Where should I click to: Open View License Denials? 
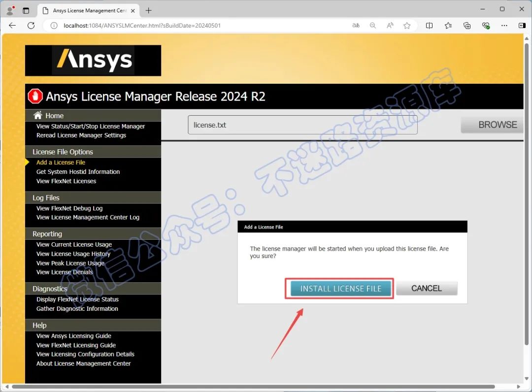(65, 272)
